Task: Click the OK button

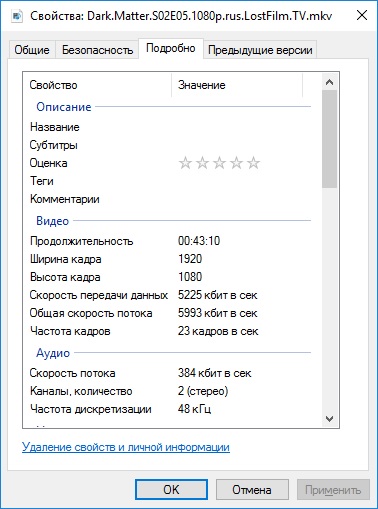Action: 171,489
